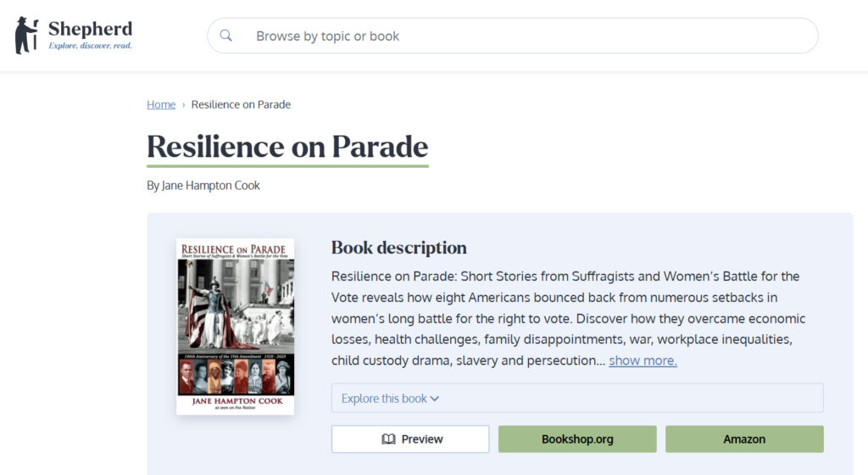The image size is (868, 475).
Task: Click the magnifying glass search icon
Action: pyautogui.click(x=225, y=36)
